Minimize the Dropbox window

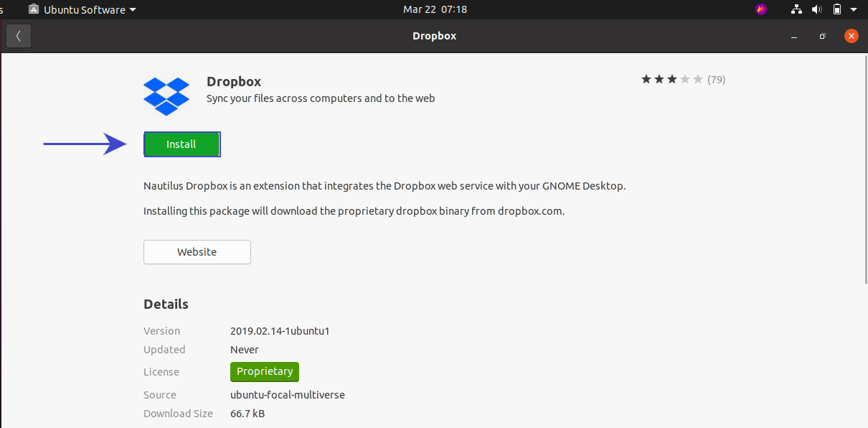(794, 36)
